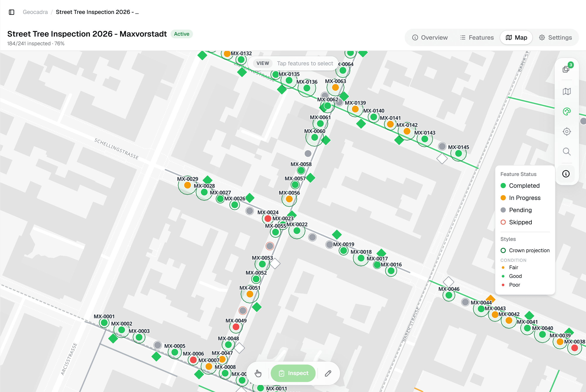Switch to the Features tab

coord(477,37)
